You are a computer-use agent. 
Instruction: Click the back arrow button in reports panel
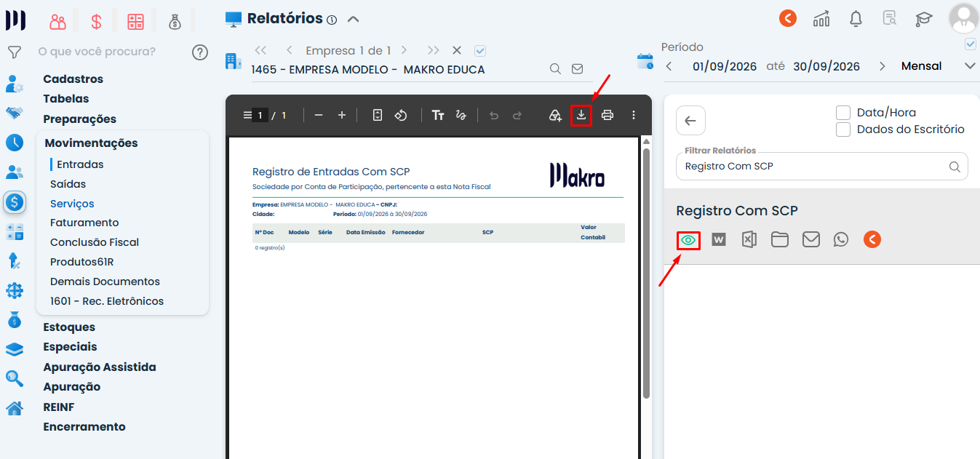[x=690, y=121]
